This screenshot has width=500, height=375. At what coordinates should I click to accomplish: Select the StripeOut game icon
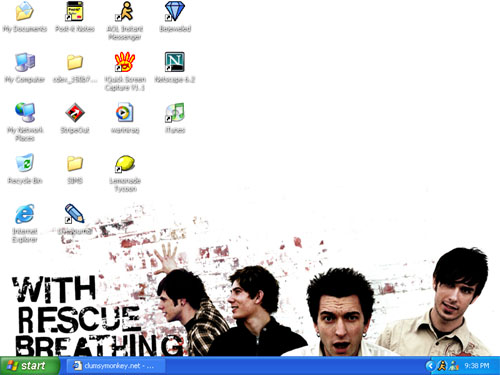[x=75, y=112]
